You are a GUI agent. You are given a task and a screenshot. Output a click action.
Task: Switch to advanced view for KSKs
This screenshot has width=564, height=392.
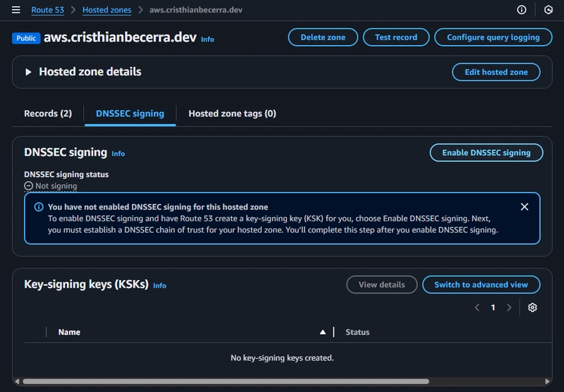tap(481, 285)
